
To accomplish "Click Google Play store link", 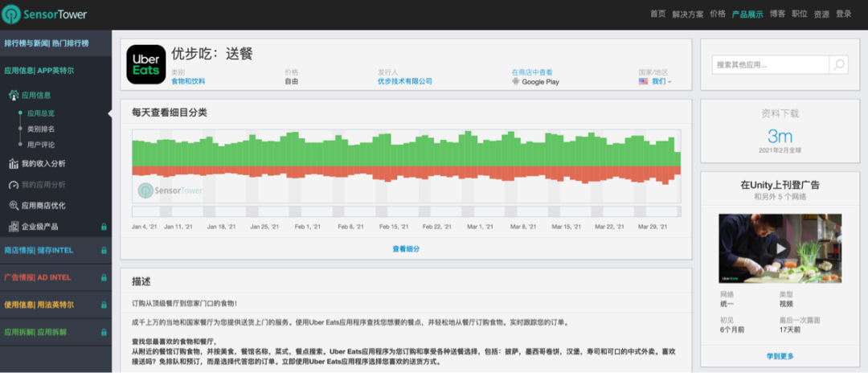I will [540, 81].
